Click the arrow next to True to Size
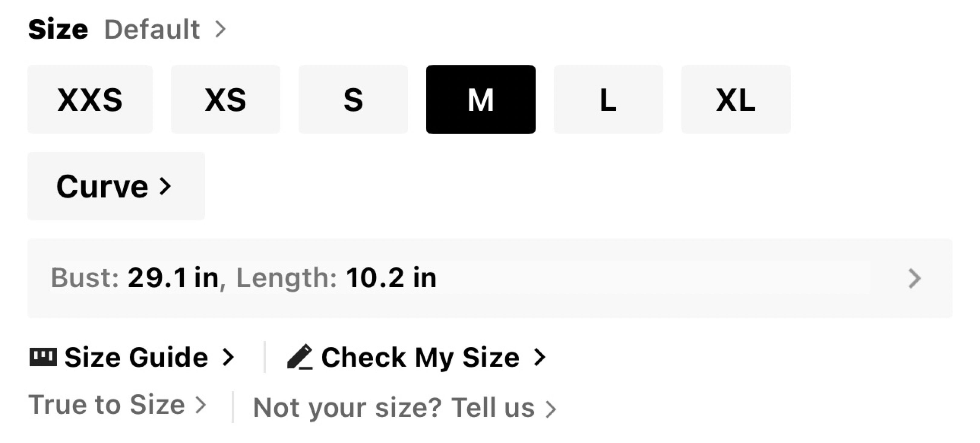The image size is (980, 443). (201, 405)
